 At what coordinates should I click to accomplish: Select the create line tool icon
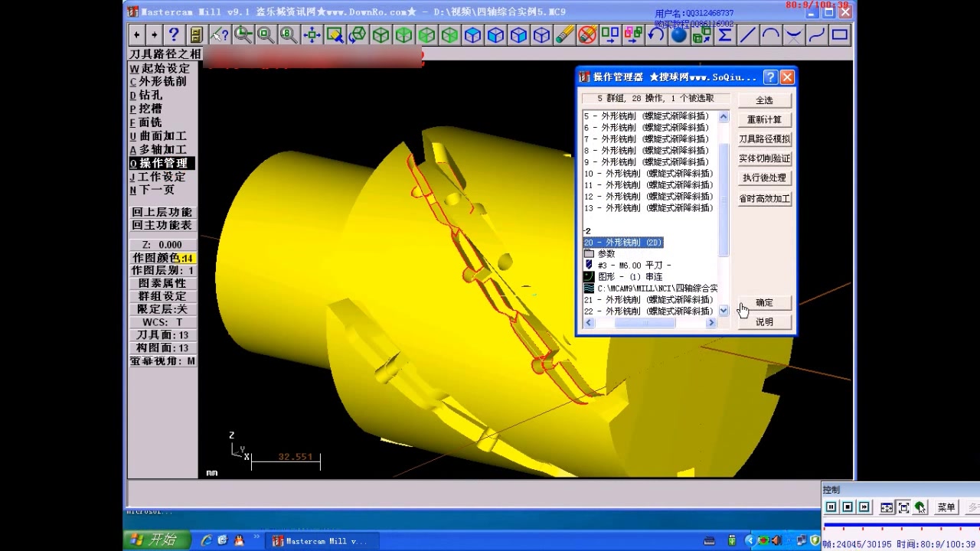click(748, 34)
